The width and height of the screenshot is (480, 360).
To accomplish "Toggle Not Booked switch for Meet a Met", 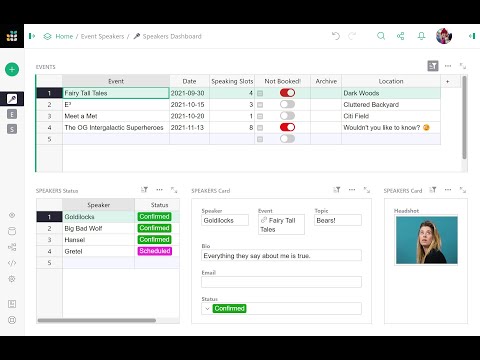I will click(287, 116).
